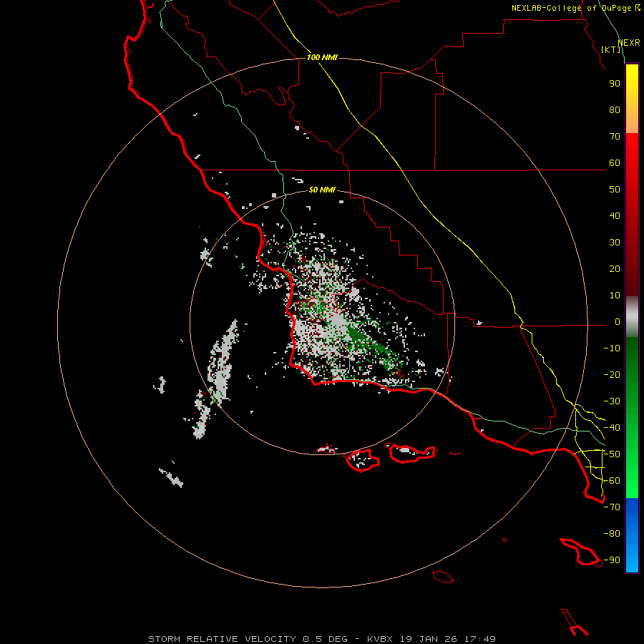Click the positive 10 scale value
This screenshot has height=644, width=644.
click(615, 296)
